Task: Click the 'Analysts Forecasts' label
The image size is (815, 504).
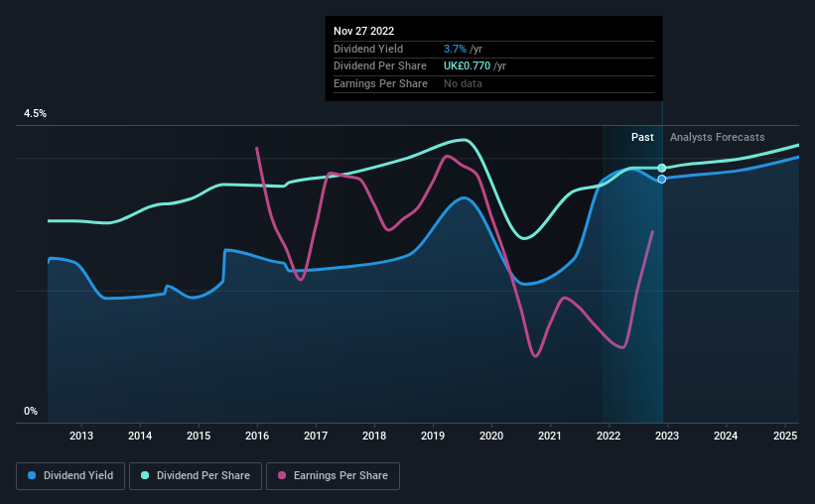Action: coord(718,137)
